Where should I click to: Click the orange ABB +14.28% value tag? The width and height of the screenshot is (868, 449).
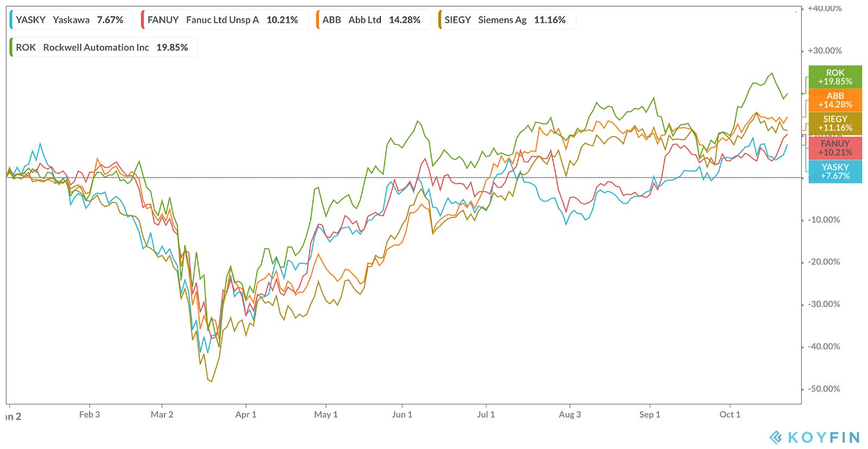[835, 100]
